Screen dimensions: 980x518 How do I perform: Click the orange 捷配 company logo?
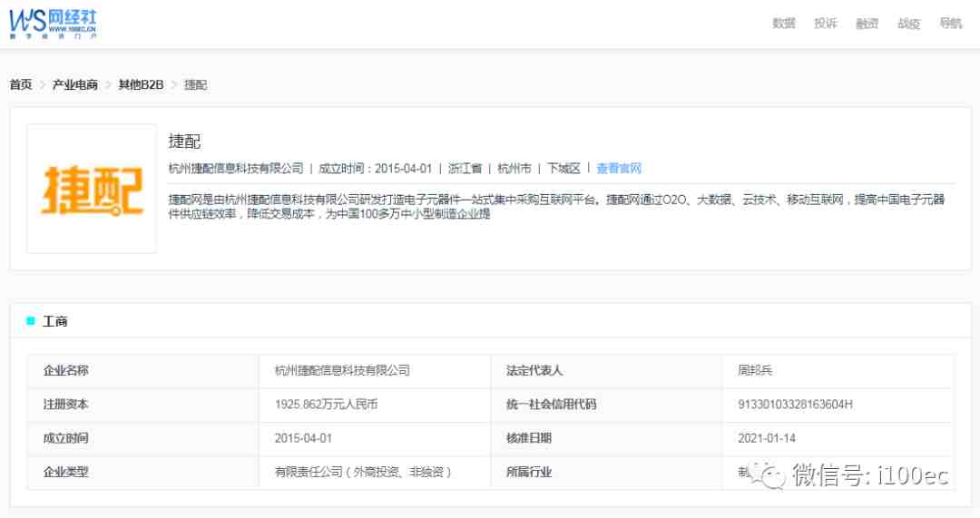(x=92, y=190)
